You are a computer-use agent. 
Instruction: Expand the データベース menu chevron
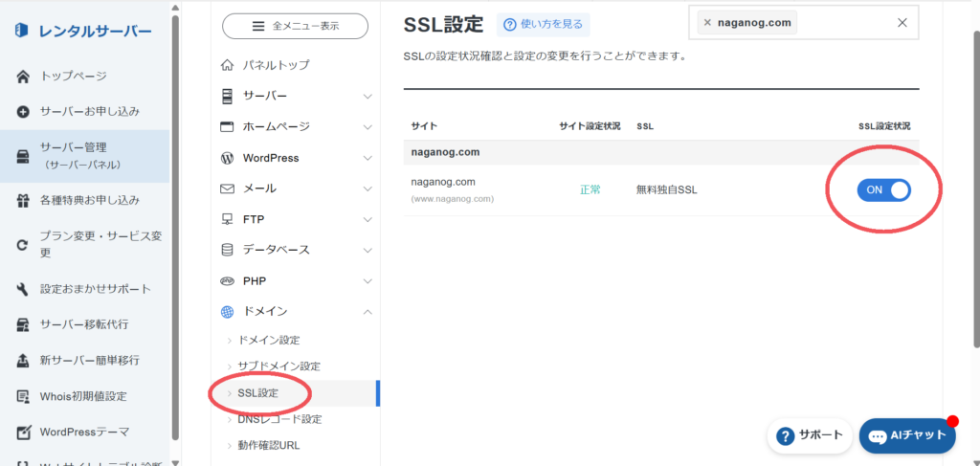tap(367, 250)
